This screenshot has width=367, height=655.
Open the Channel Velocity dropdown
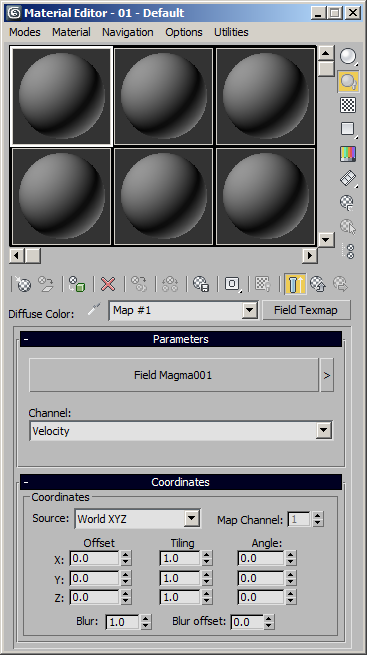324,431
